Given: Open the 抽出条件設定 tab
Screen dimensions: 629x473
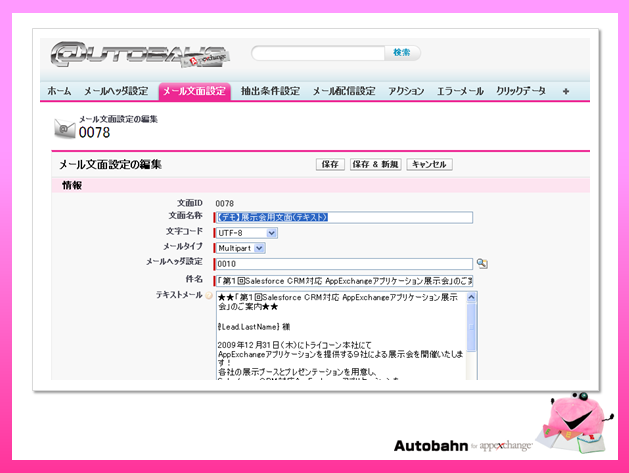Looking at the screenshot, I should [270, 91].
